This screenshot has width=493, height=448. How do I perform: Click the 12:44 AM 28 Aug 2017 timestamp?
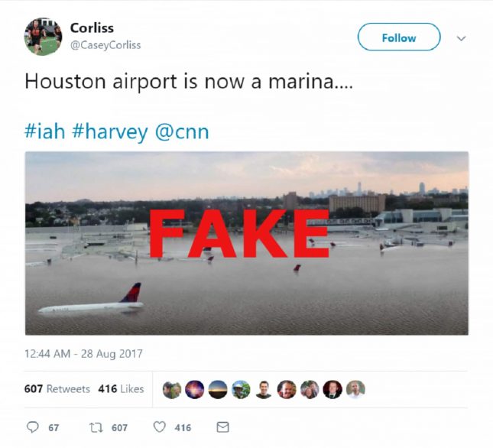point(83,354)
